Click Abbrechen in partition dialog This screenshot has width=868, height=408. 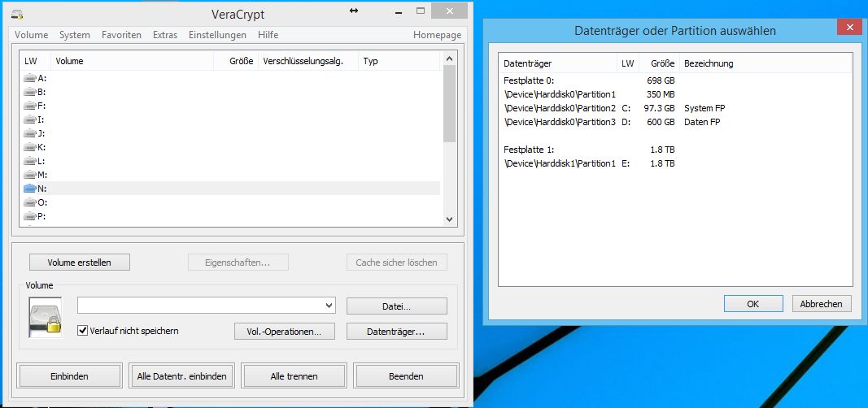(821, 303)
